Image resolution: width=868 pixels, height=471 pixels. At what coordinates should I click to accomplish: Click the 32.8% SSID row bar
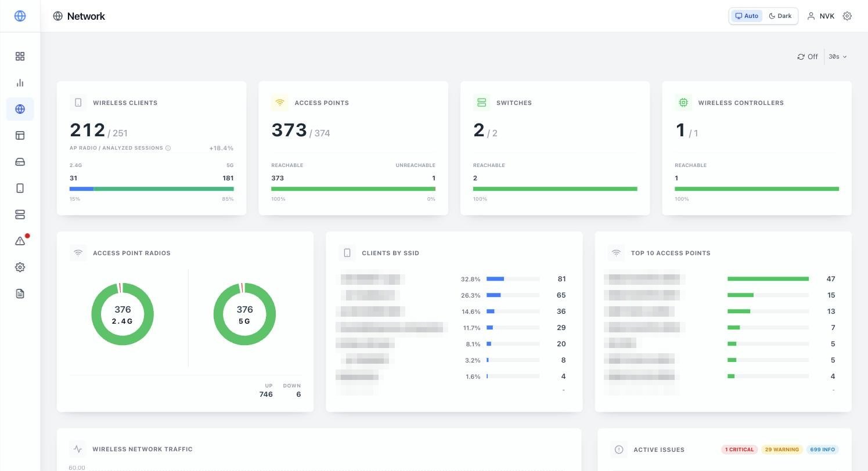coord(513,279)
